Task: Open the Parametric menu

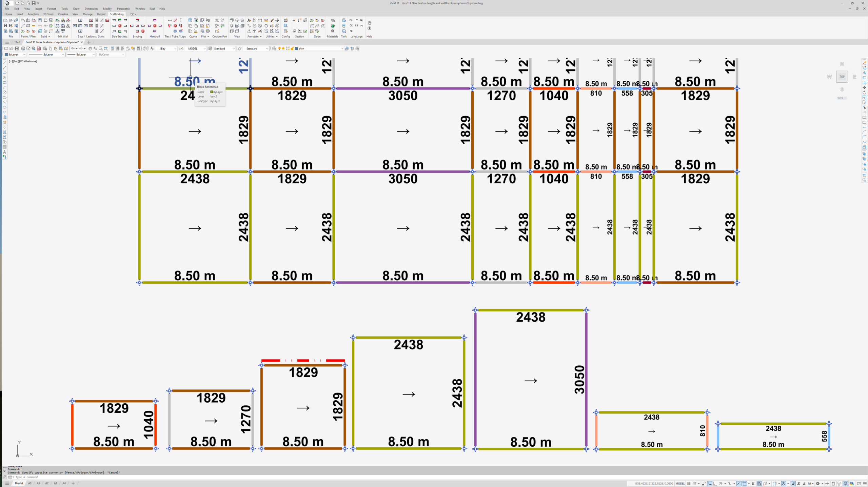Action: [123, 9]
